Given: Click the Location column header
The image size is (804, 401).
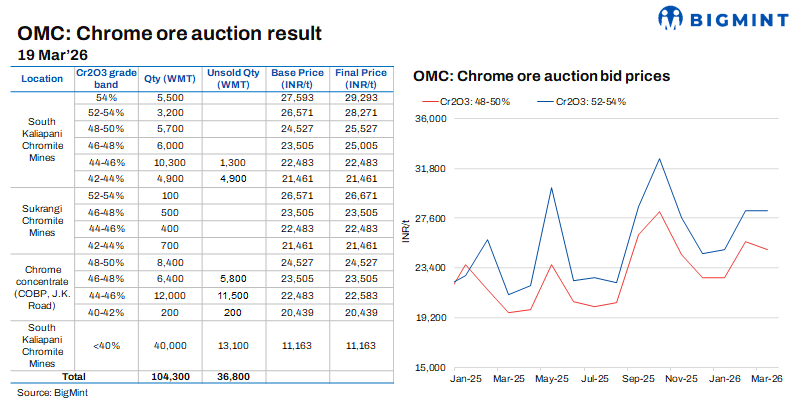Looking at the screenshot, I should click(41, 78).
